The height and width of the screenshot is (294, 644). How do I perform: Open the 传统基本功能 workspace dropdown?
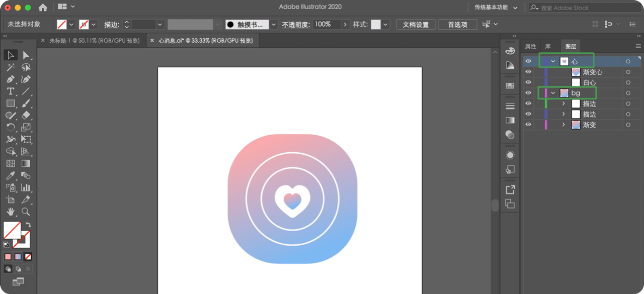point(496,8)
